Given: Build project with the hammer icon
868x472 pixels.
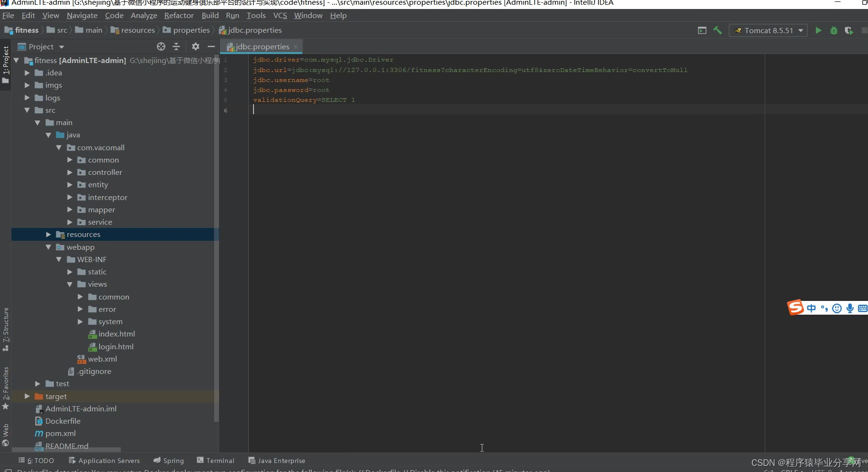Looking at the screenshot, I should (718, 30).
